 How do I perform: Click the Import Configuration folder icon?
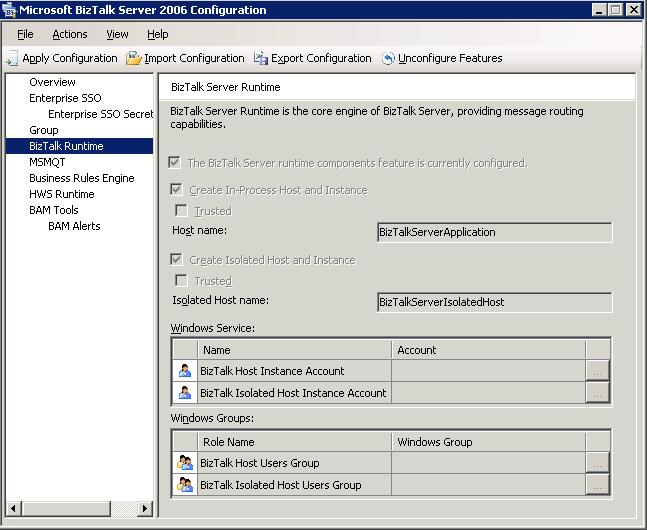point(134,59)
